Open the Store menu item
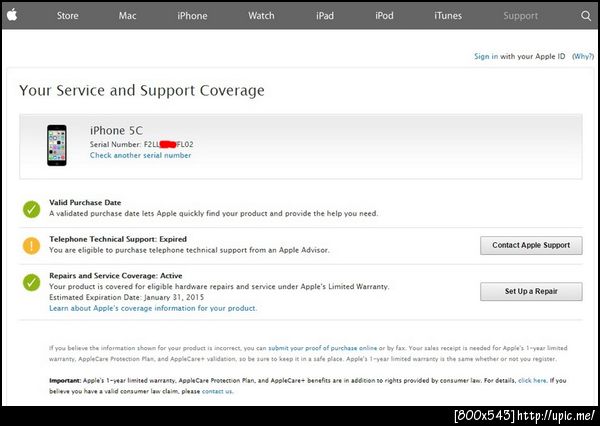The image size is (600, 426). click(x=68, y=16)
